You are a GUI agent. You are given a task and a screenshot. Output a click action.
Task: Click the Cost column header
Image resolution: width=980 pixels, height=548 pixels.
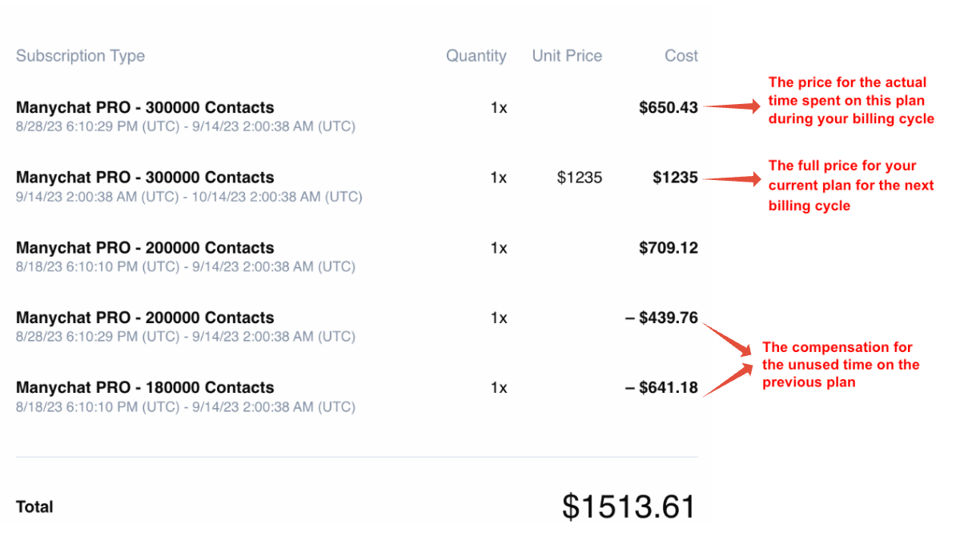tap(681, 56)
